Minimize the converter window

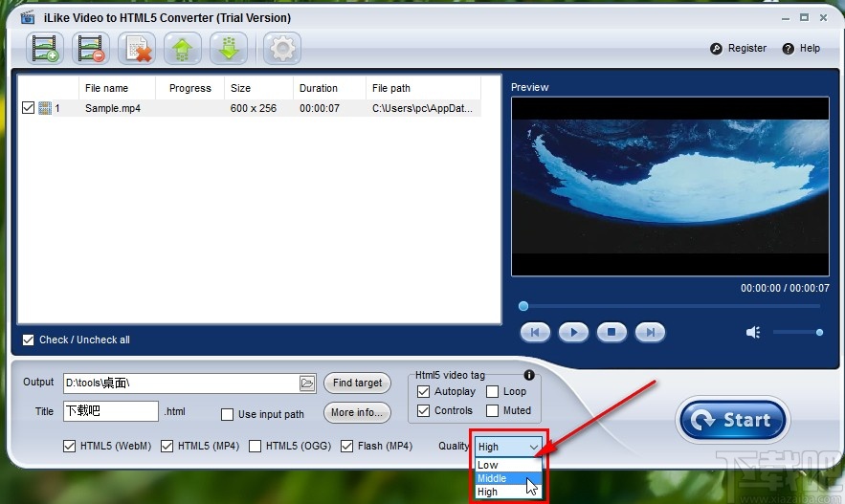(x=786, y=18)
